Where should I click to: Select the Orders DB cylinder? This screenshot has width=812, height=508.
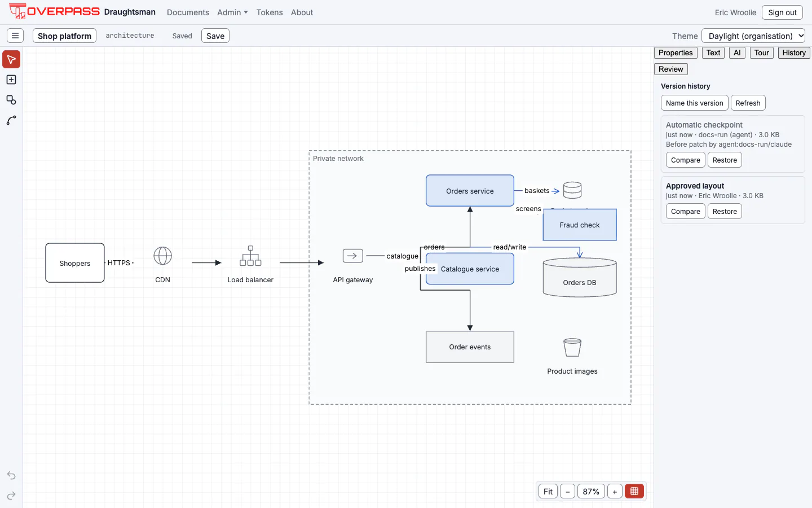[x=580, y=277]
